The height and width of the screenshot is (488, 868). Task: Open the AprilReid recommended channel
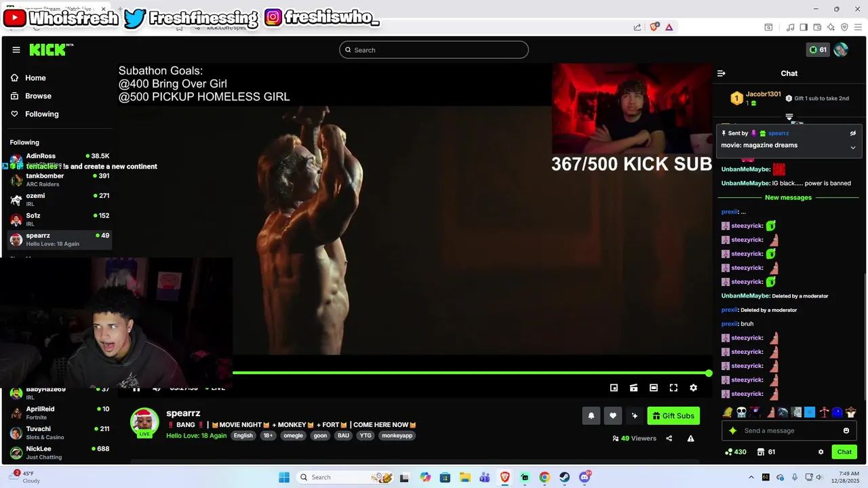click(x=60, y=413)
